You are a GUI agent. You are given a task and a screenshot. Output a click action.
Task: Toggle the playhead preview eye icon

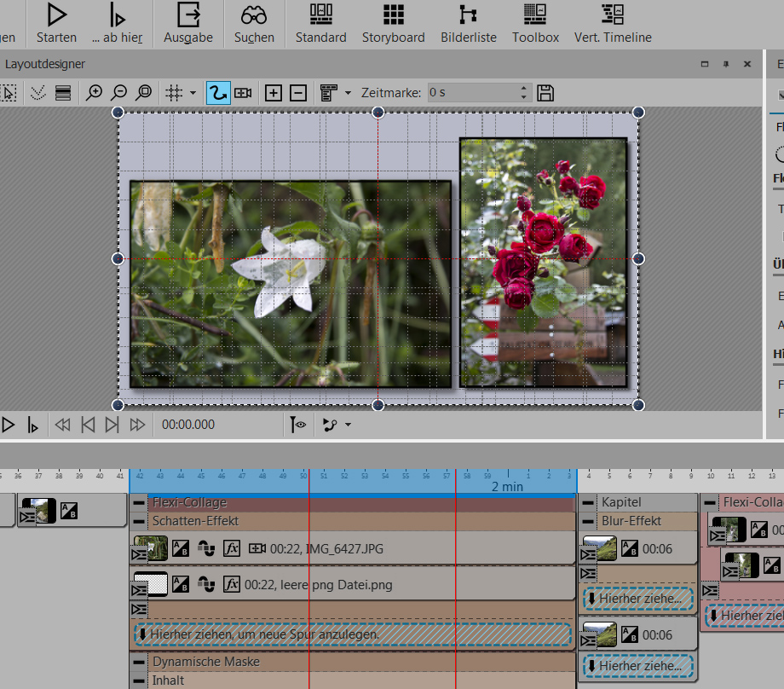298,424
